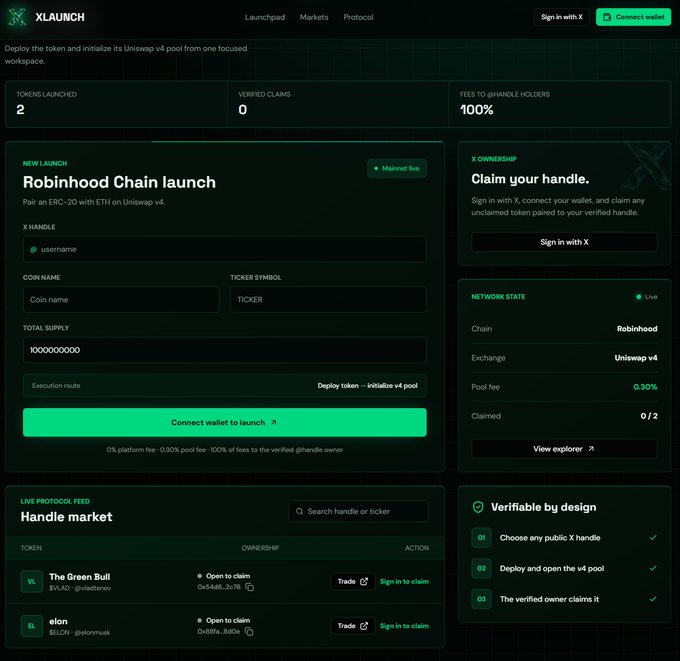
Task: Click the wallet icon in Connect wallet
Action: point(607,17)
